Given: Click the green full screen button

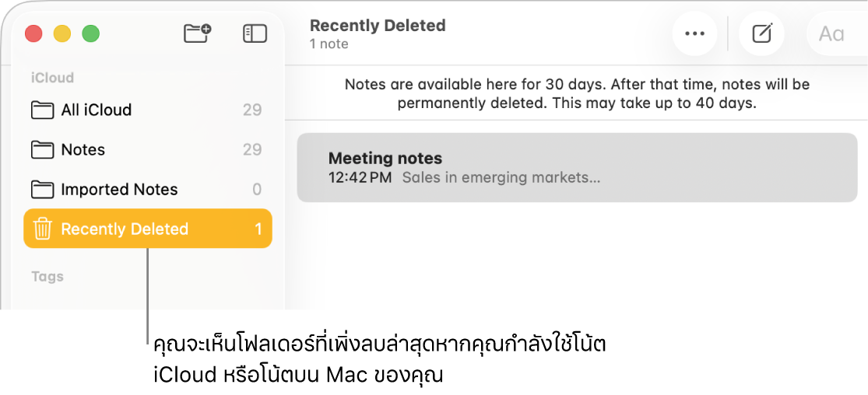Looking at the screenshot, I should click(x=91, y=33).
